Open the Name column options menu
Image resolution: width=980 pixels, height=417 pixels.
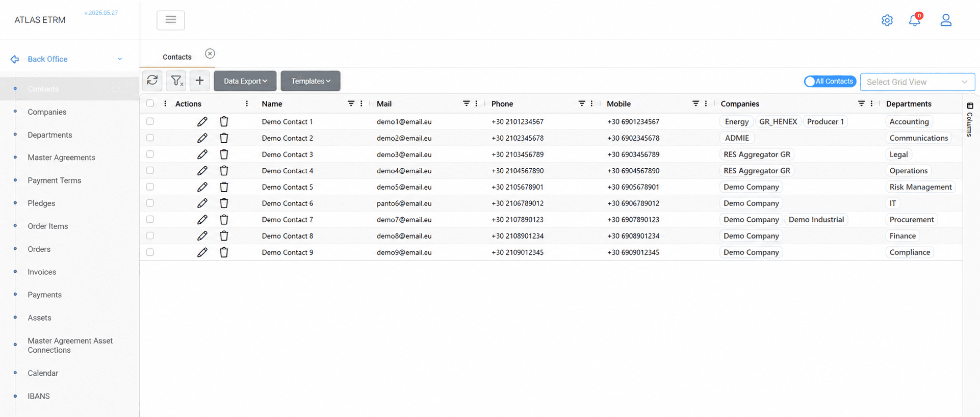pos(362,103)
